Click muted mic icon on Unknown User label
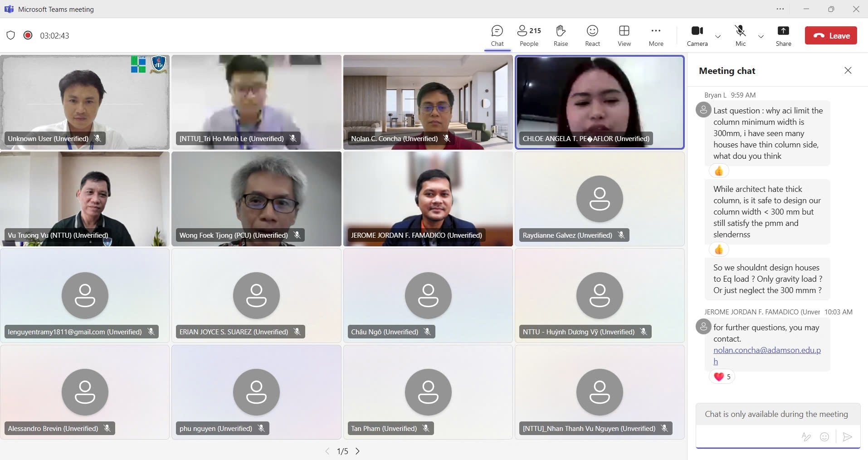 [x=98, y=138]
